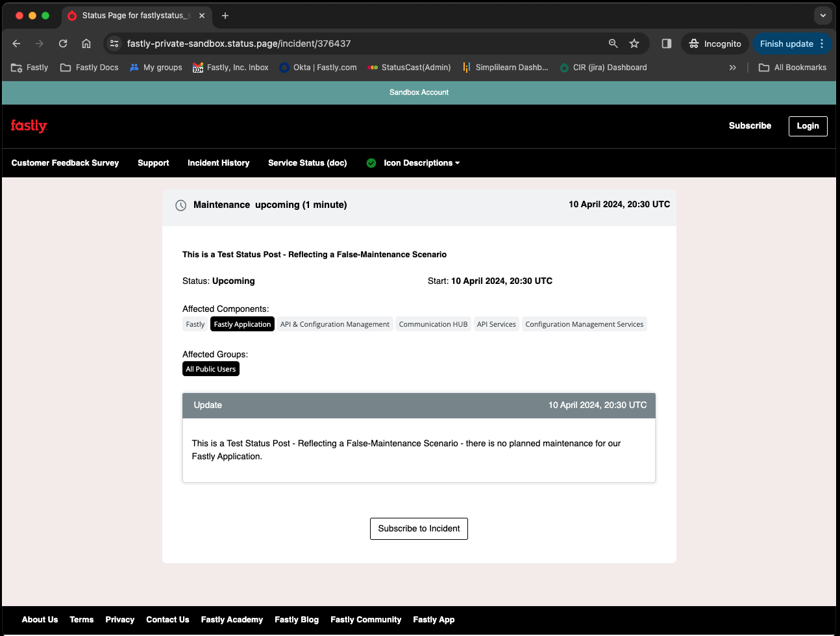Click the Subscribe to Incident button

tap(419, 529)
